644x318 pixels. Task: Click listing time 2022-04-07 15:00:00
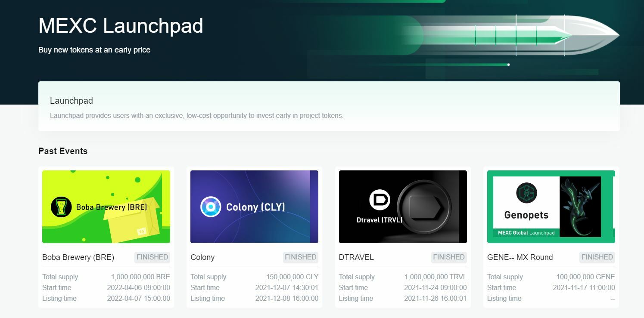point(138,298)
